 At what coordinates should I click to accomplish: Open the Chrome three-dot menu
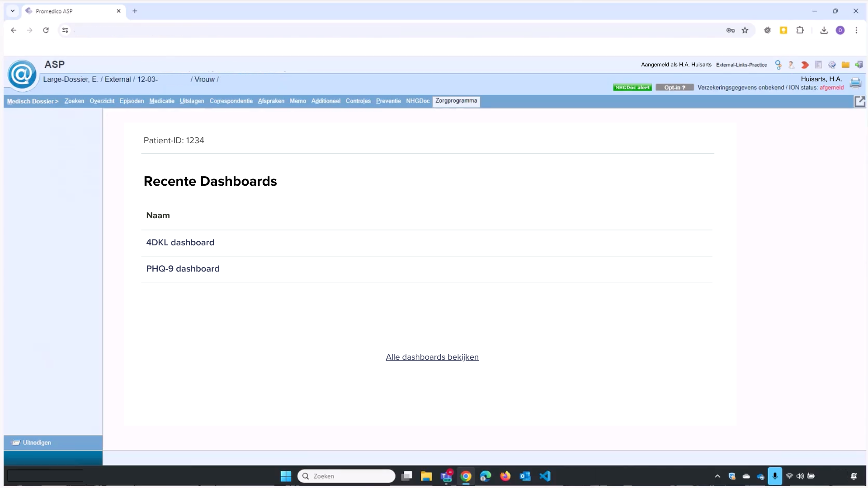[856, 30]
